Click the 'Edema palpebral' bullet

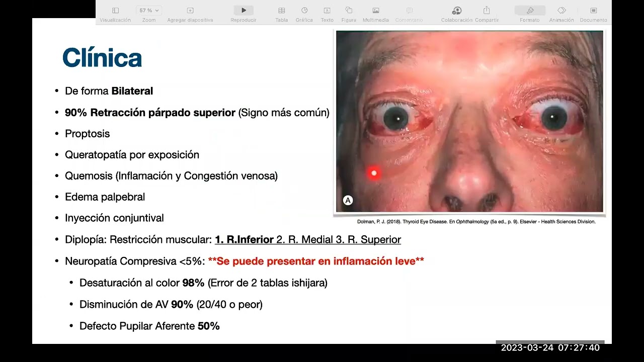(x=105, y=197)
